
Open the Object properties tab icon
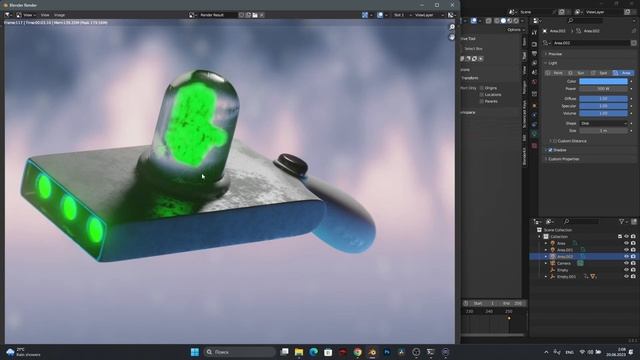[534, 106]
